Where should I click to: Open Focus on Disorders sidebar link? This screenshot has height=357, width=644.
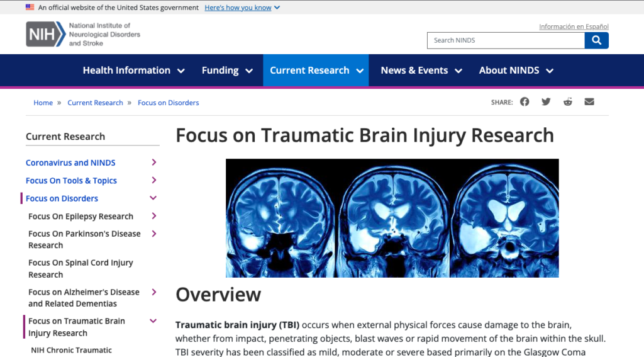pyautogui.click(x=62, y=198)
